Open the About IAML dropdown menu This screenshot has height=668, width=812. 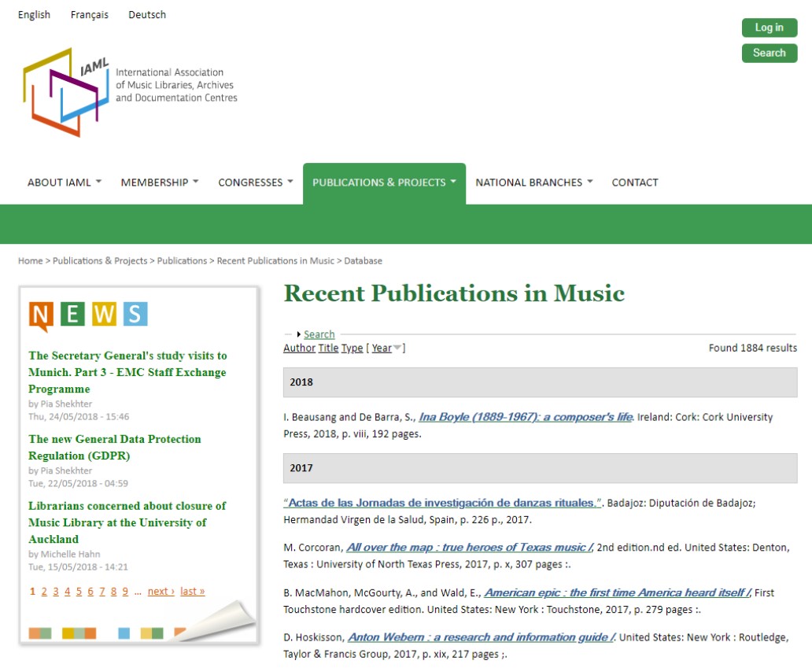[65, 183]
